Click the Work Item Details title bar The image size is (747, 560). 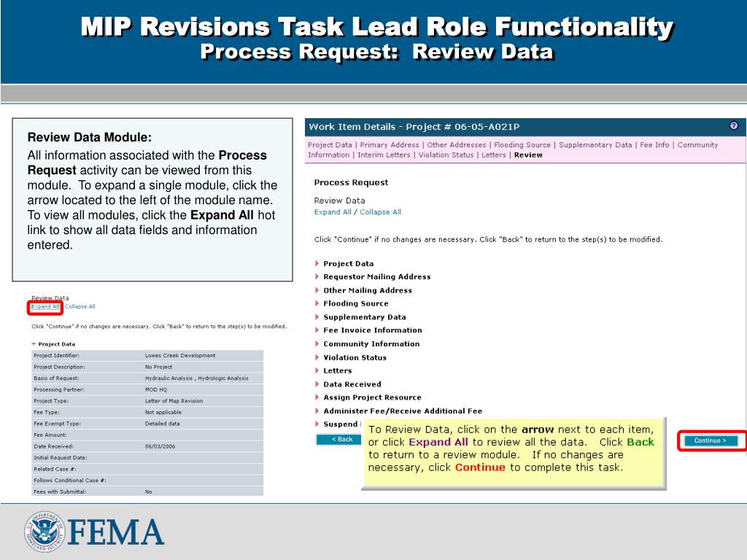tap(525, 127)
